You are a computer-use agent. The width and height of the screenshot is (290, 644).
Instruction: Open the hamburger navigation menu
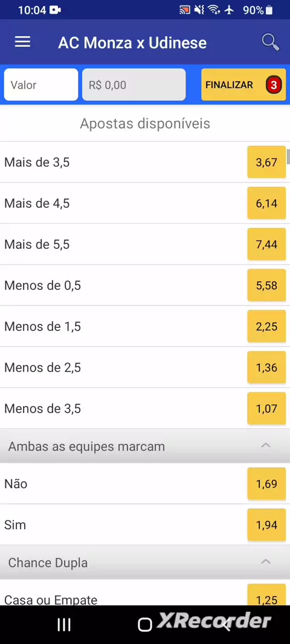pyautogui.click(x=22, y=42)
